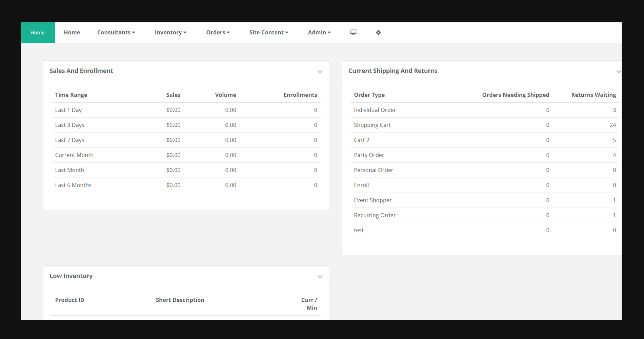Open the Recurring Order row

point(375,215)
